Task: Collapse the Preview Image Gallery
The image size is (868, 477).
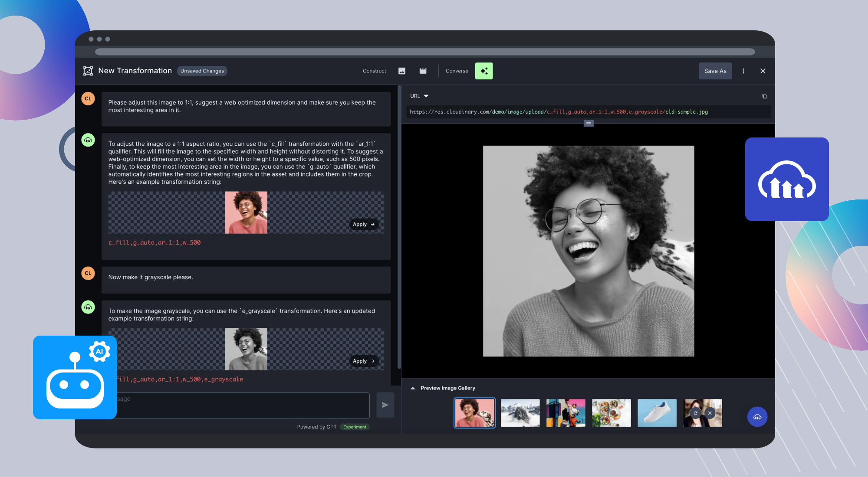Action: click(x=412, y=388)
